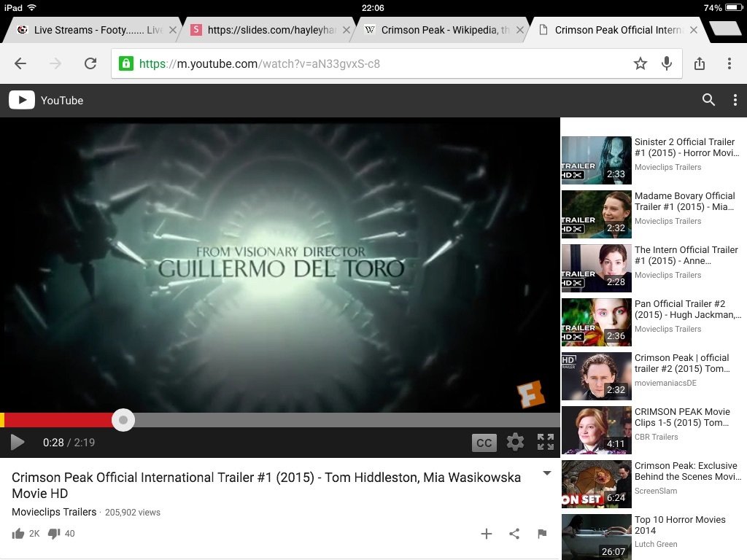747x560 pixels.
Task: Dislike the video with thumbs down
Action: tap(54, 533)
